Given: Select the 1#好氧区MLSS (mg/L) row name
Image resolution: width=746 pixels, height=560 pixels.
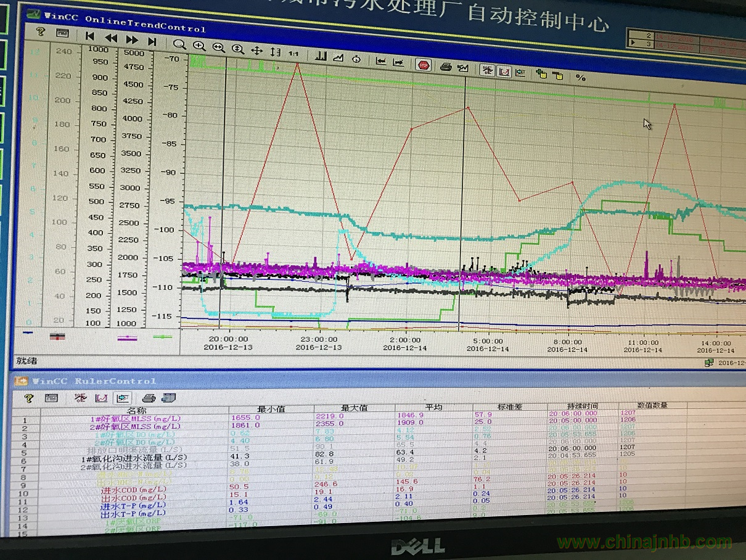Looking at the screenshot, I should pos(136,419).
